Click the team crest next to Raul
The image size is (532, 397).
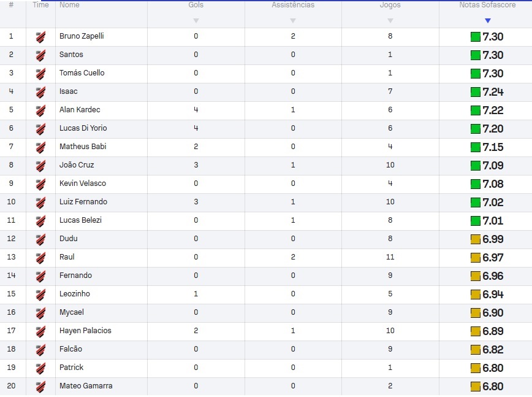click(40, 258)
